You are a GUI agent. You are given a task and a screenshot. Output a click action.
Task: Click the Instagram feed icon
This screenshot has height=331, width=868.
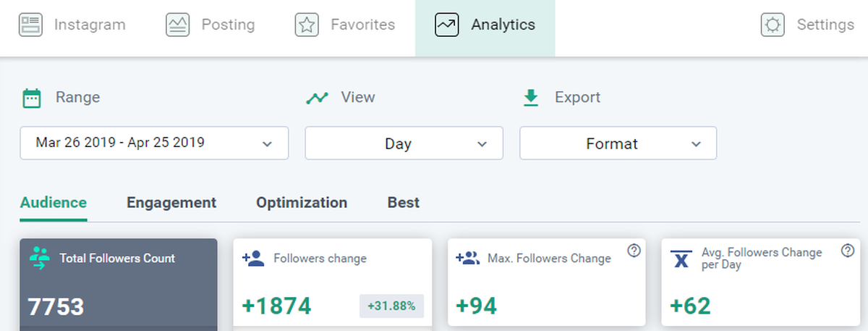pyautogui.click(x=30, y=25)
